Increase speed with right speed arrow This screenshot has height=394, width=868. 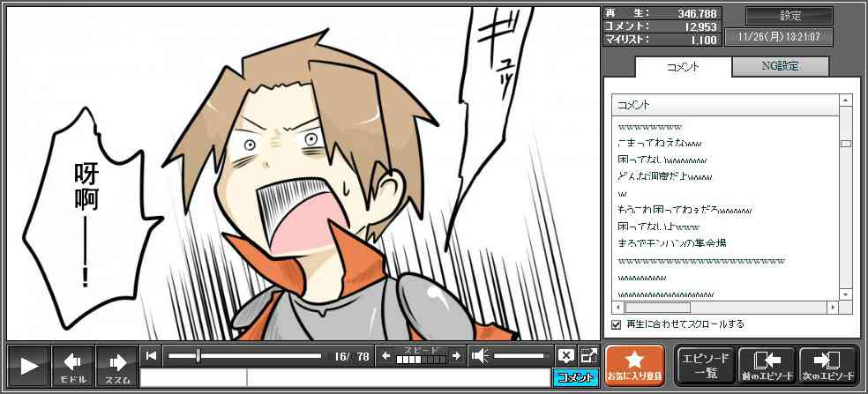(456, 356)
